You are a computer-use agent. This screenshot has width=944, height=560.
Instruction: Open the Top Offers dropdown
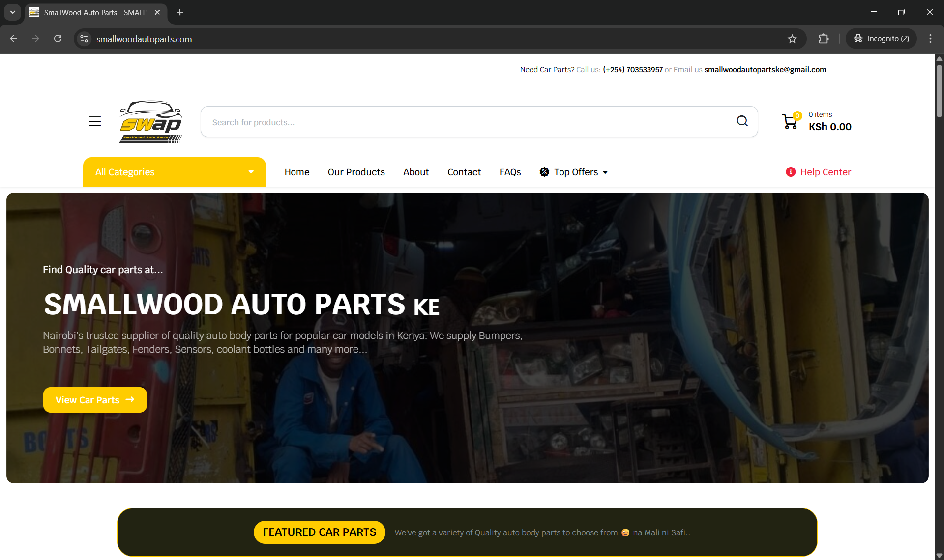point(579,172)
